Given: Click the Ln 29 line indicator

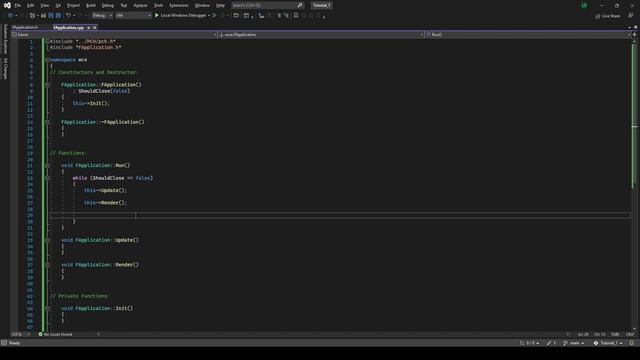Looking at the screenshot, I should 583,334.
